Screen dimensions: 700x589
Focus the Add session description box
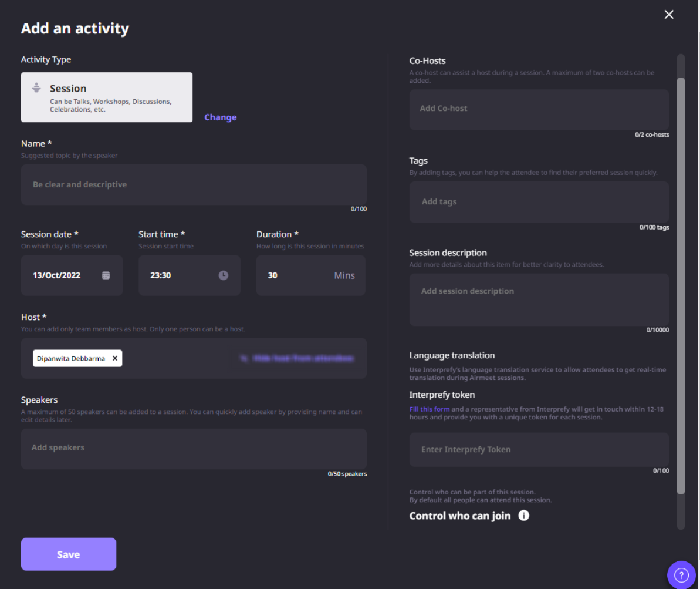[539, 299]
